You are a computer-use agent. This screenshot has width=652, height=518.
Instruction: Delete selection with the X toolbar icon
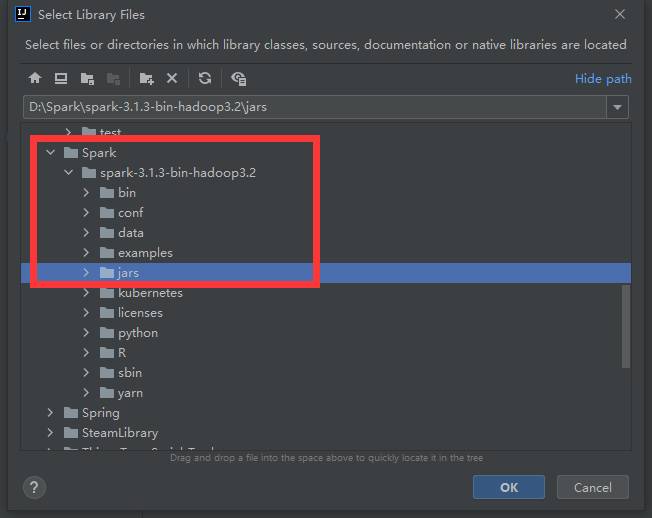point(172,78)
